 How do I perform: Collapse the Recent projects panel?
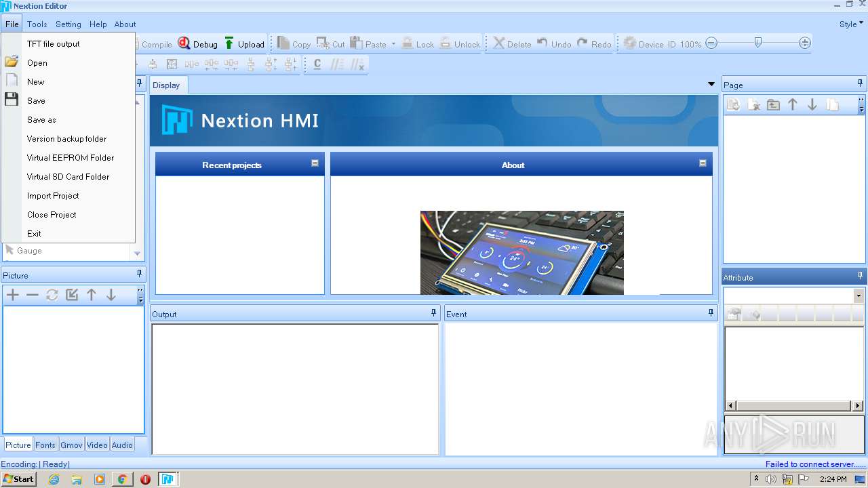click(315, 163)
